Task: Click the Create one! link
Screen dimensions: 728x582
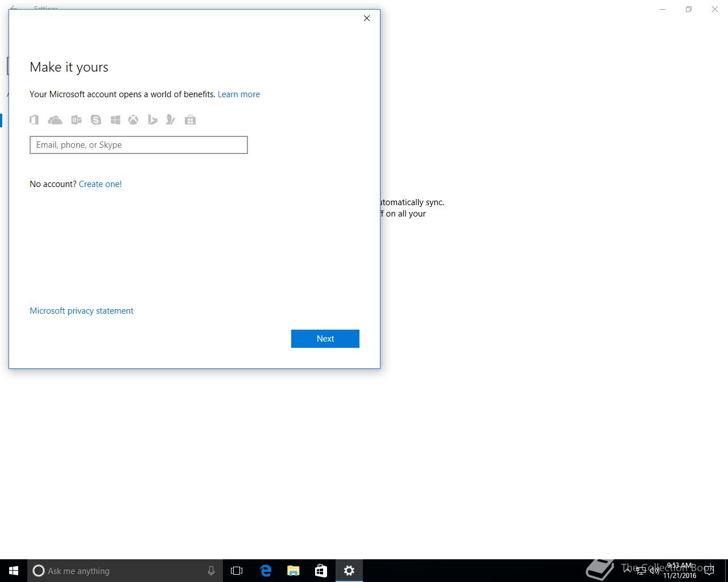Action: point(100,184)
